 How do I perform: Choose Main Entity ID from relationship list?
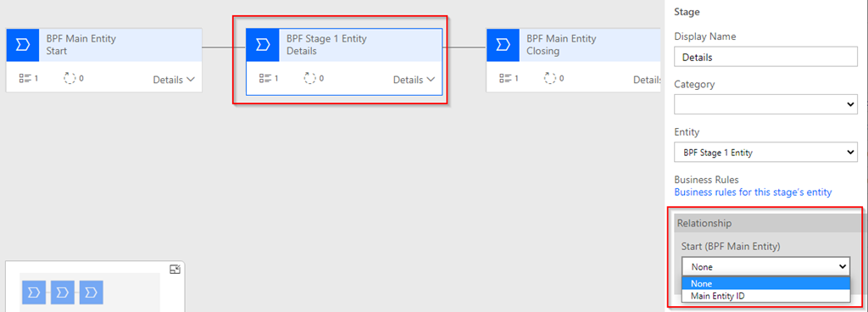[x=765, y=296]
